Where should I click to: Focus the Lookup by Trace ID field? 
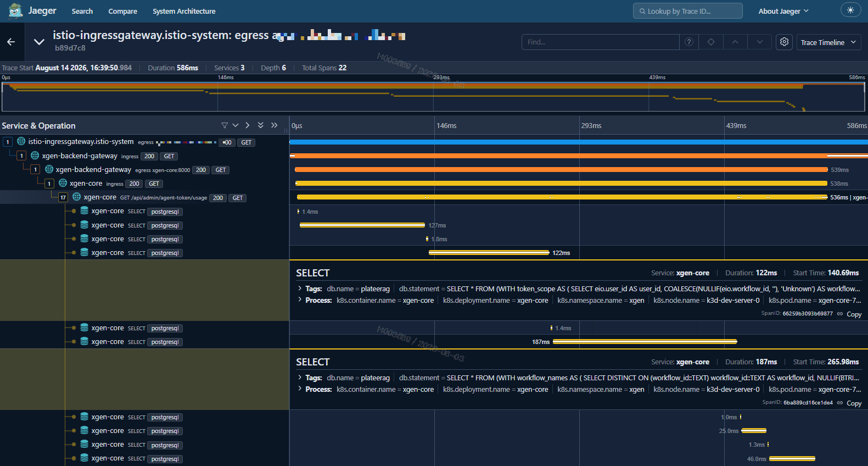[688, 11]
